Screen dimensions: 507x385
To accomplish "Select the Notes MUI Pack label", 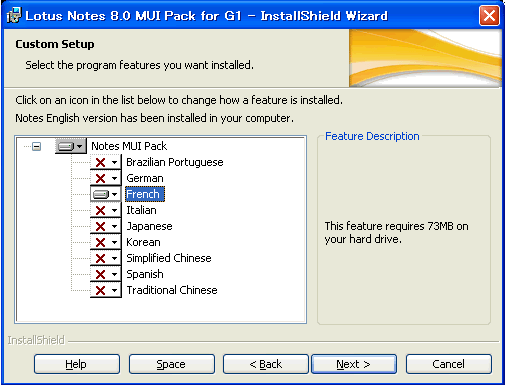I will click(129, 146).
